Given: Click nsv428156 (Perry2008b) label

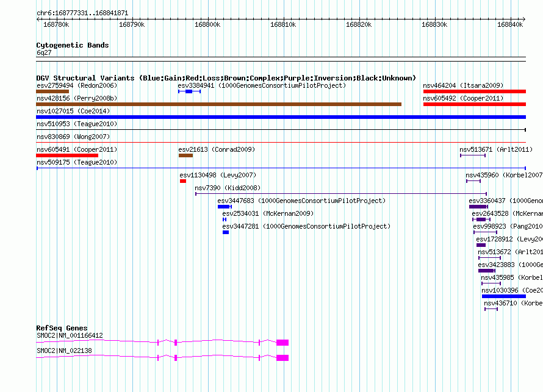Looking at the screenshot, I should pyautogui.click(x=77, y=98).
